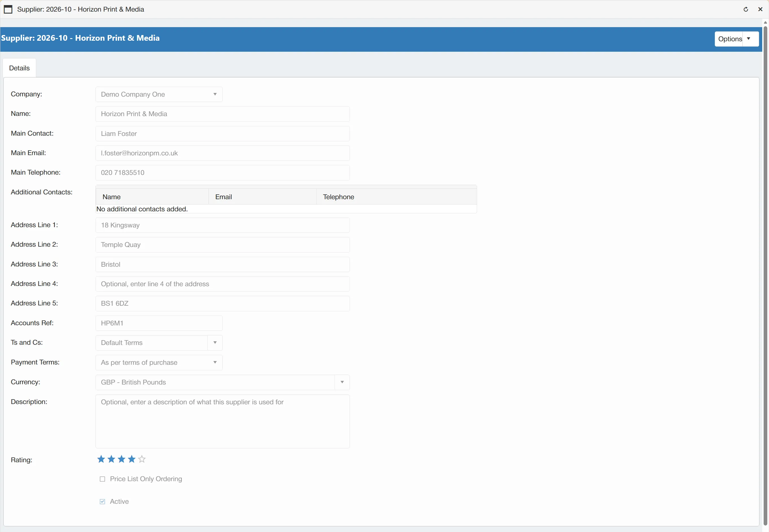Image resolution: width=769 pixels, height=532 pixels.
Task: Click the vertical scrollbar thumb
Action: [765, 275]
